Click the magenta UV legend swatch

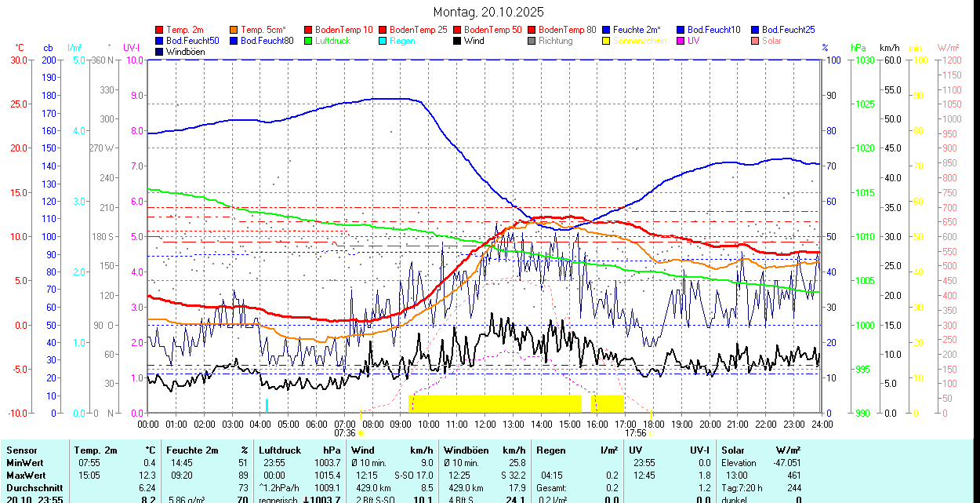(x=681, y=41)
